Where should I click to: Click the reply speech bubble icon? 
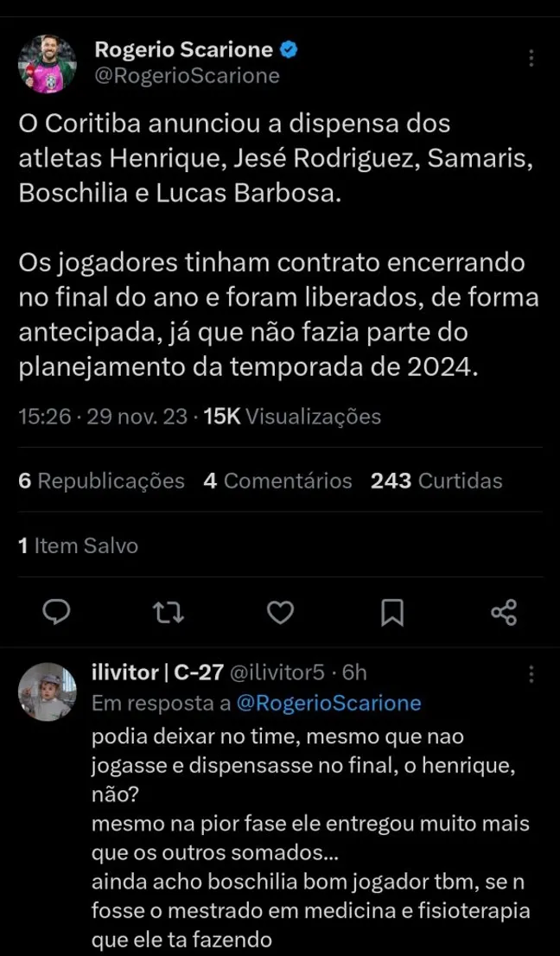(x=56, y=613)
